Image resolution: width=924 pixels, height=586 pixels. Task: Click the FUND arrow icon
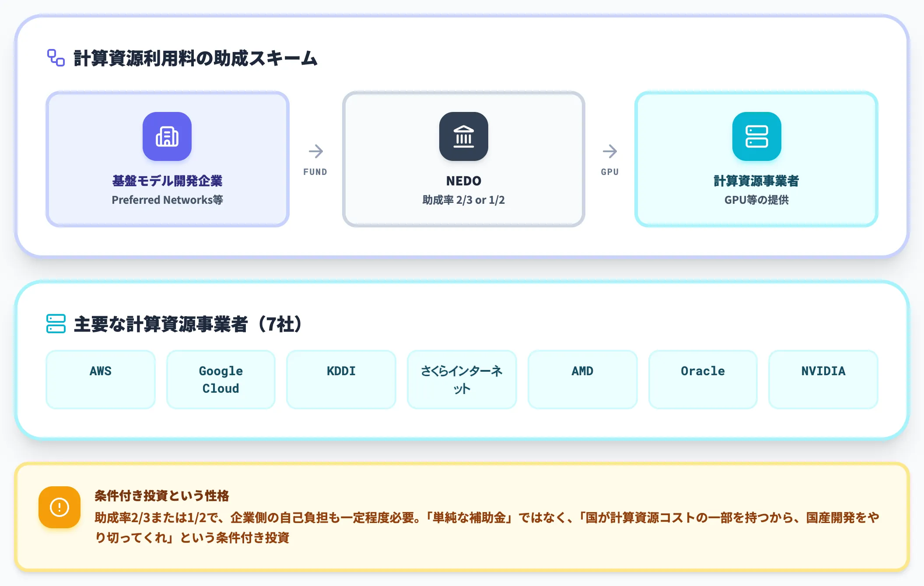click(315, 152)
